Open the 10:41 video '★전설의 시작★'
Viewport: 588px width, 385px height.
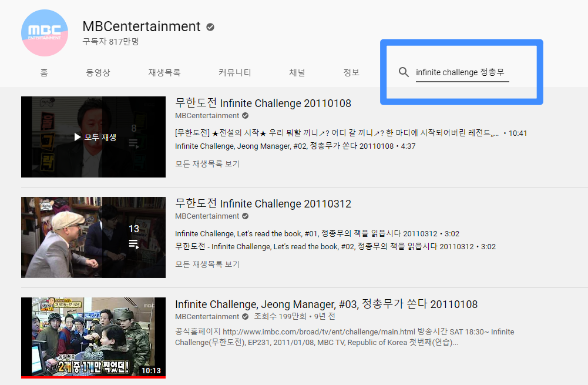(351, 133)
